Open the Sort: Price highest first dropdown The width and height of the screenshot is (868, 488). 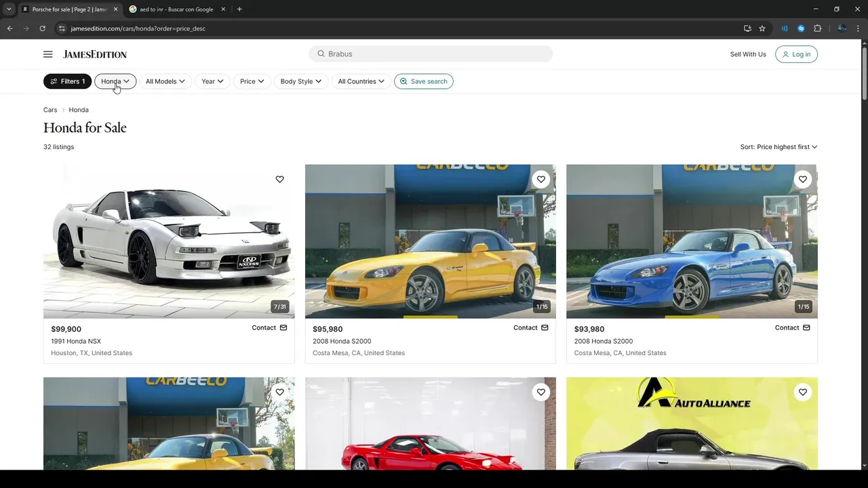pos(778,147)
